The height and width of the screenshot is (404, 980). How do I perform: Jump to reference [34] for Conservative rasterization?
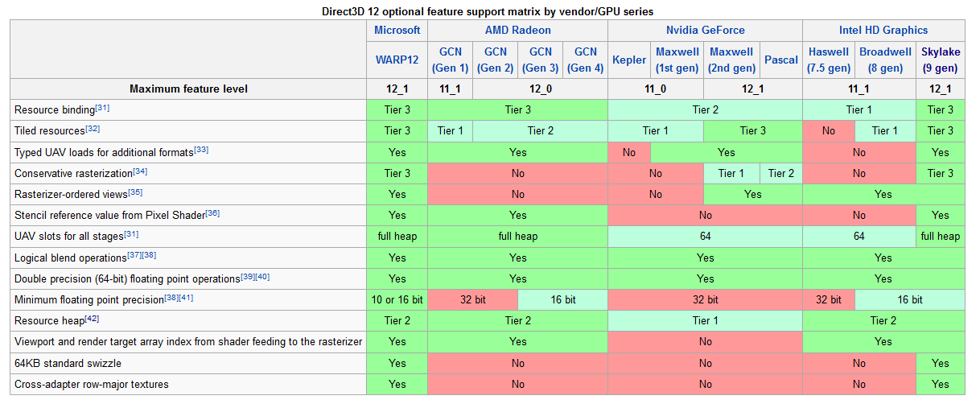click(141, 171)
